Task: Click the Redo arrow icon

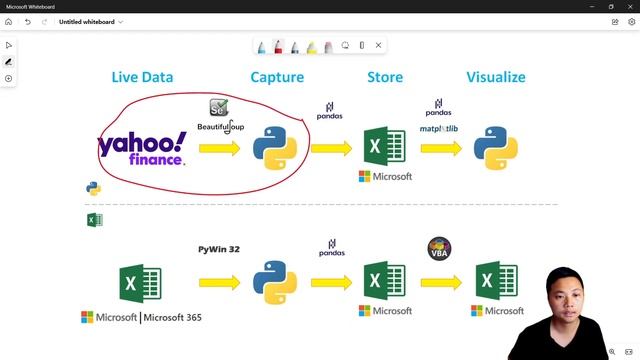Action: click(x=44, y=22)
